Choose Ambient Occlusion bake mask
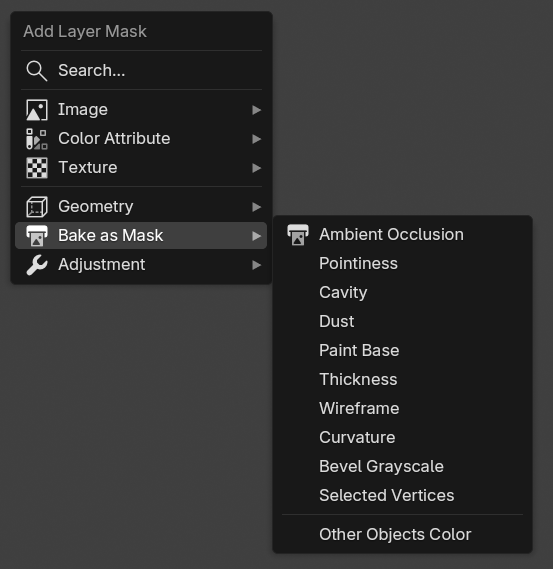The image size is (553, 569). (x=402, y=235)
